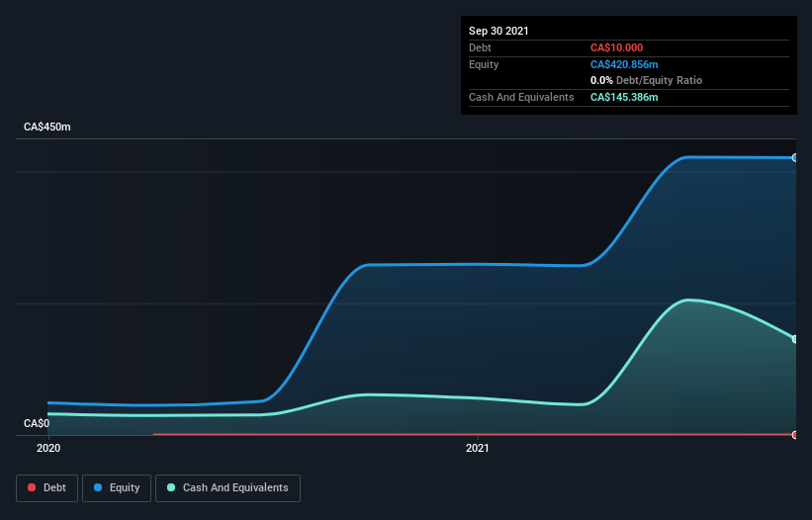Toggle the Debt legend button
Screen dimensions: 812x520
click(47, 488)
